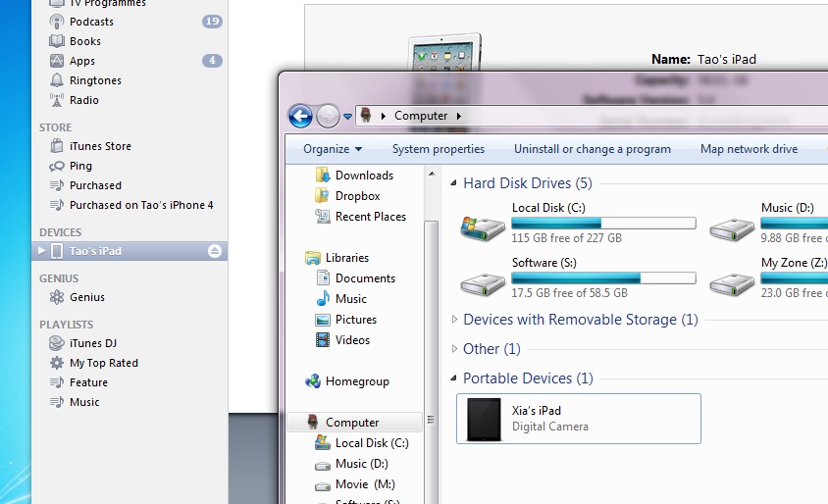Select Software (S:) drive icon
Viewport: 828px width, 504px height.
(483, 284)
